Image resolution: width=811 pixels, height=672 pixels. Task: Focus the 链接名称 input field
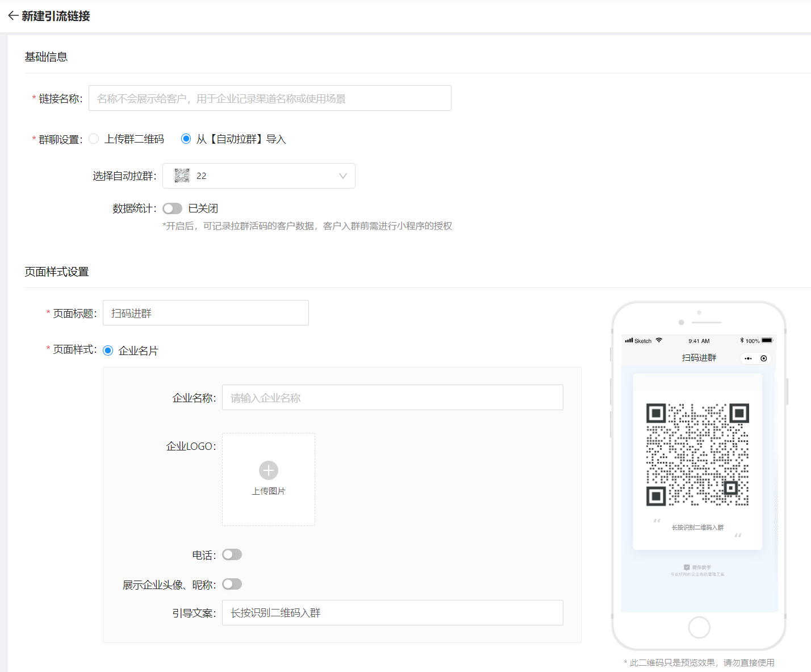(x=270, y=98)
